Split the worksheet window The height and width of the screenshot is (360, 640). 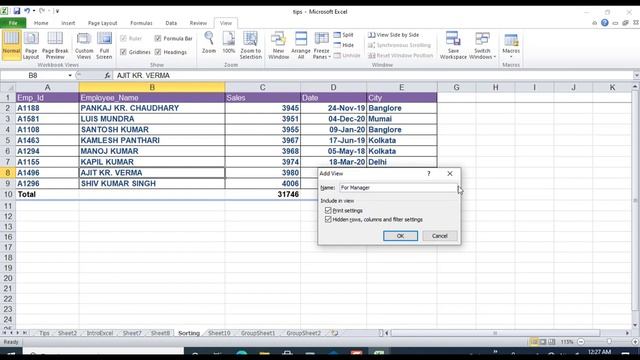[x=344, y=35]
